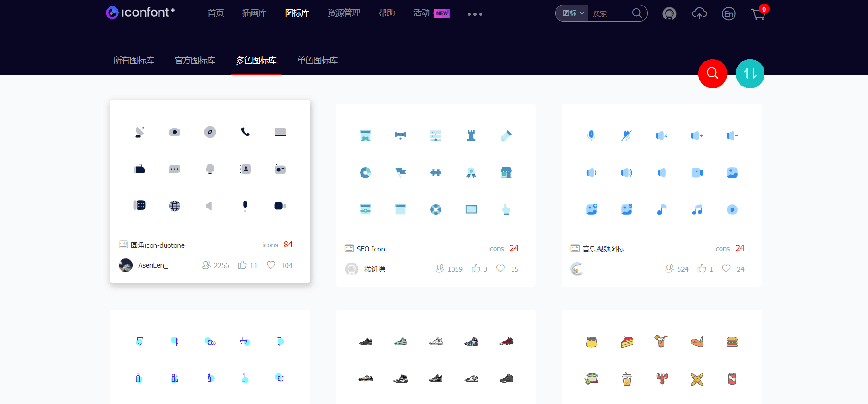Expand the three-dots more menu
Screen dimensions: 868x404
tap(475, 14)
